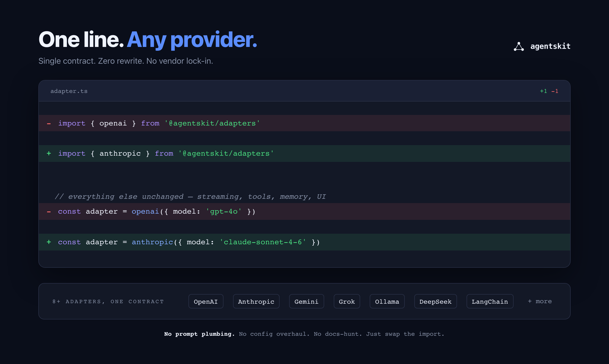Click the minus marker on openai import line
This screenshot has height=364, width=609.
click(x=49, y=123)
